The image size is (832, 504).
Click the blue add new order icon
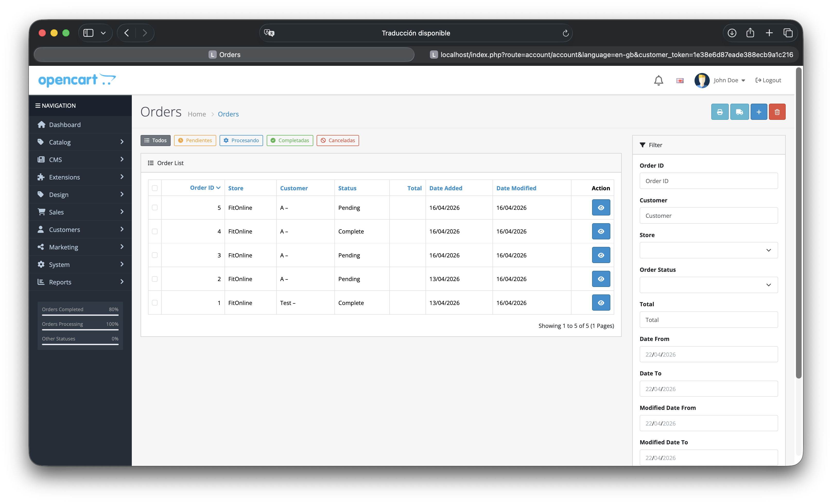(x=759, y=112)
